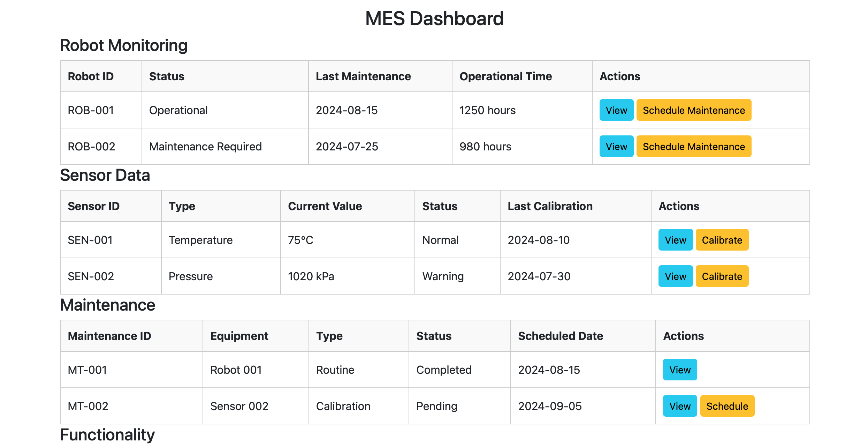868x446 pixels.
Task: Calibrate the Temperature sensor SEN-001
Action: 722,240
